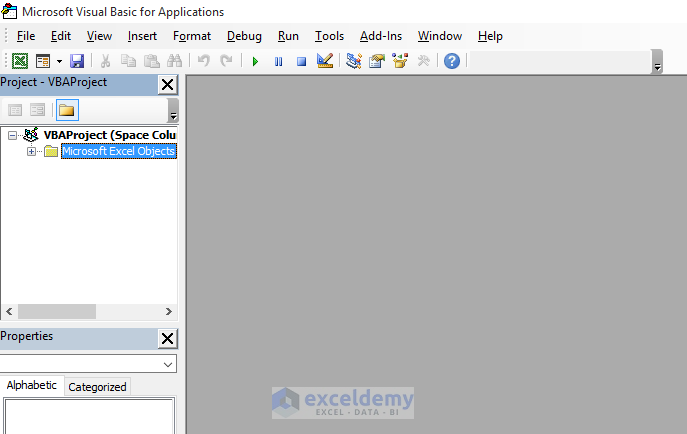Image resolution: width=687 pixels, height=434 pixels.
Task: Open Toolbox hammer and wrench icon
Action: click(423, 61)
